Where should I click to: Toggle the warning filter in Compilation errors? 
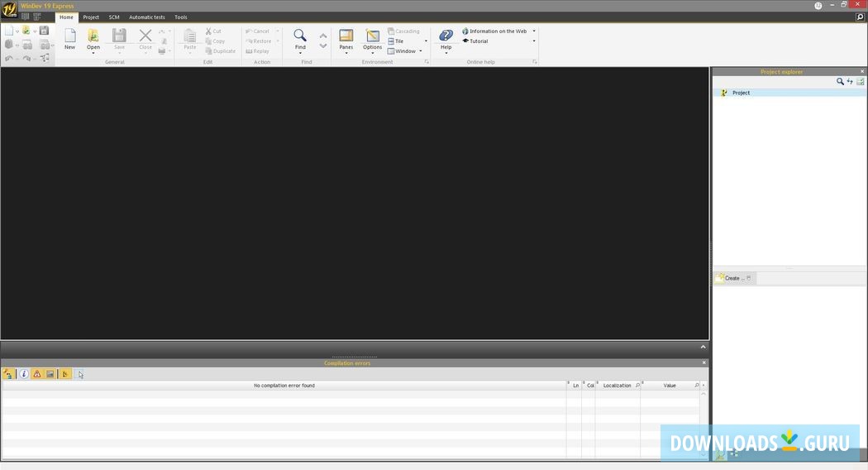tap(37, 374)
